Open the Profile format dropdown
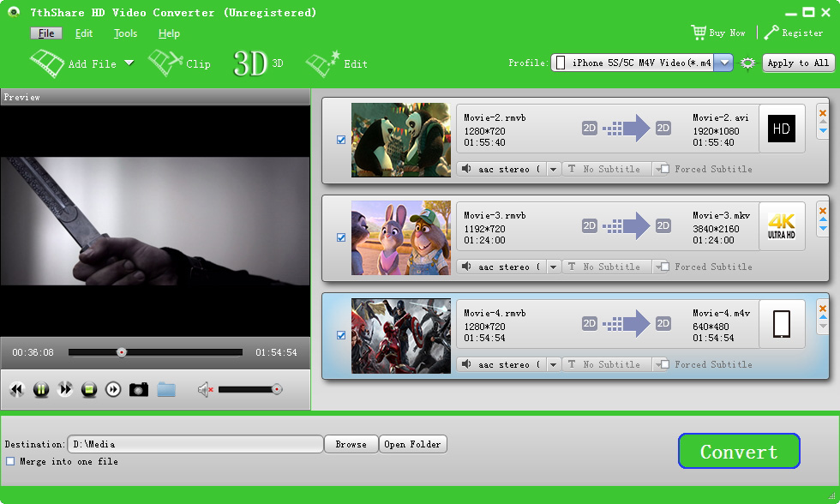 coord(723,63)
